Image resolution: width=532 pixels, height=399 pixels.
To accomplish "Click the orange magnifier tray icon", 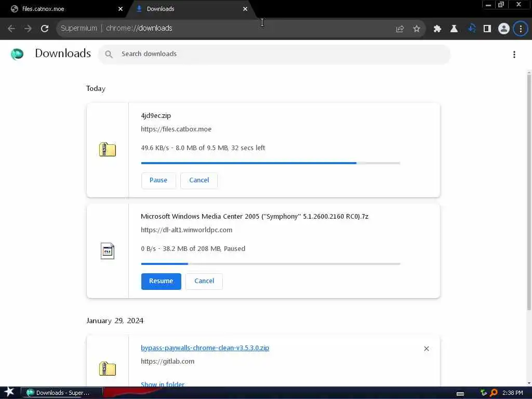I will tap(494, 393).
